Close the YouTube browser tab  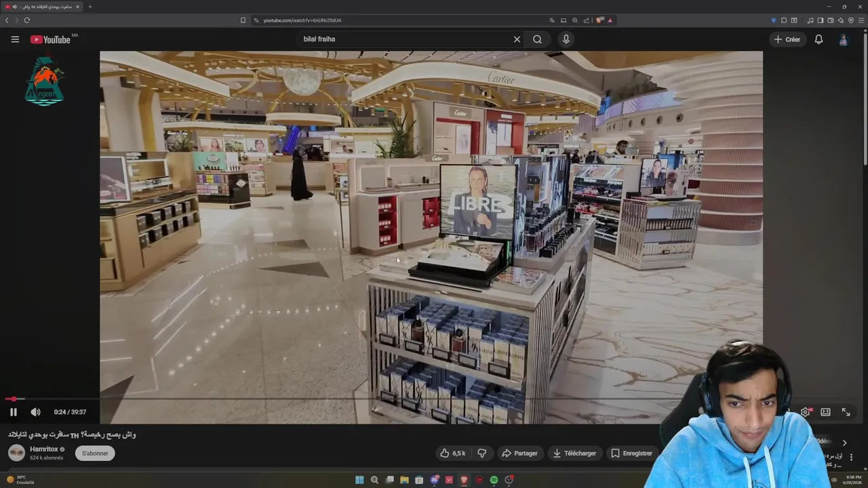[77, 7]
